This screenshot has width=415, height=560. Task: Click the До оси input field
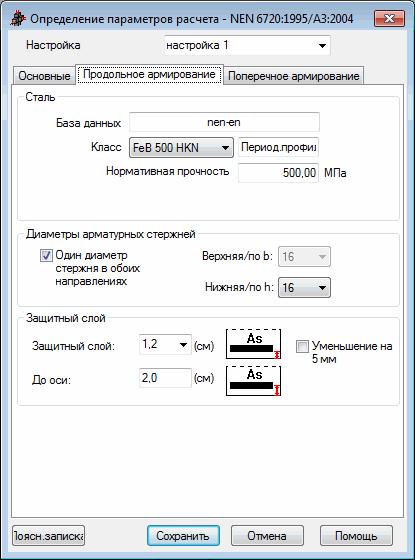pos(165,378)
